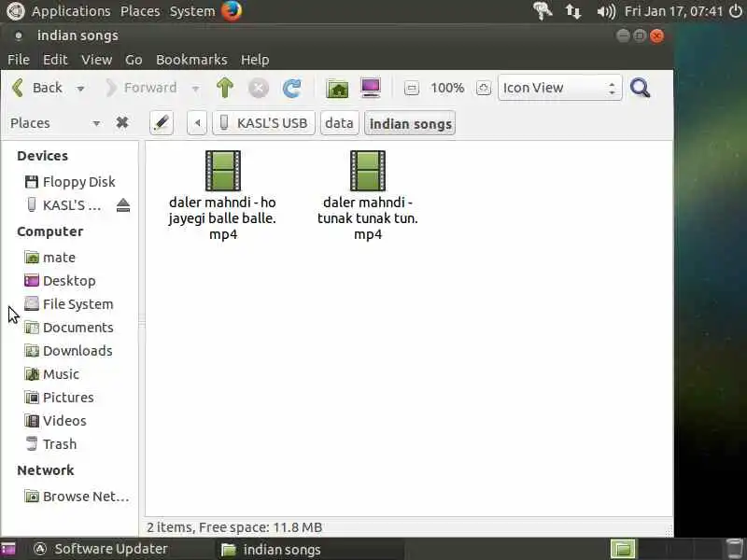Open the mate home folder in sidebar
Image resolution: width=747 pixels, height=560 pixels.
50,258
